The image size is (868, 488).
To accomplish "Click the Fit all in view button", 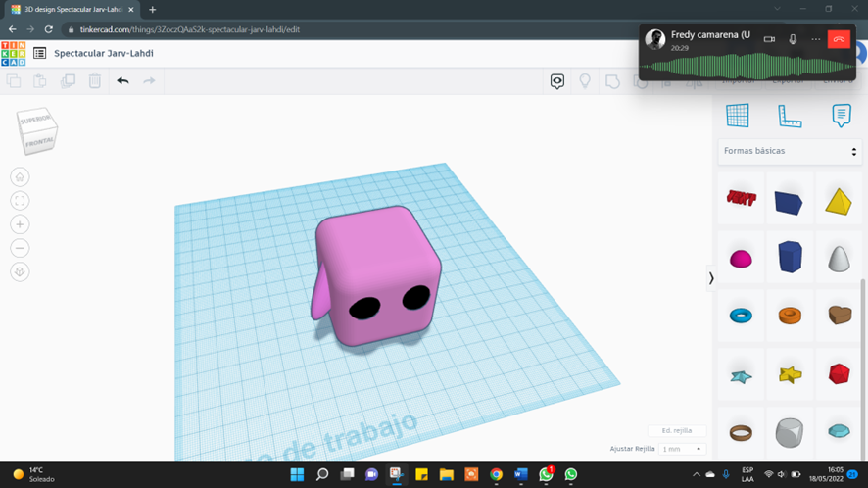I will pos(20,201).
